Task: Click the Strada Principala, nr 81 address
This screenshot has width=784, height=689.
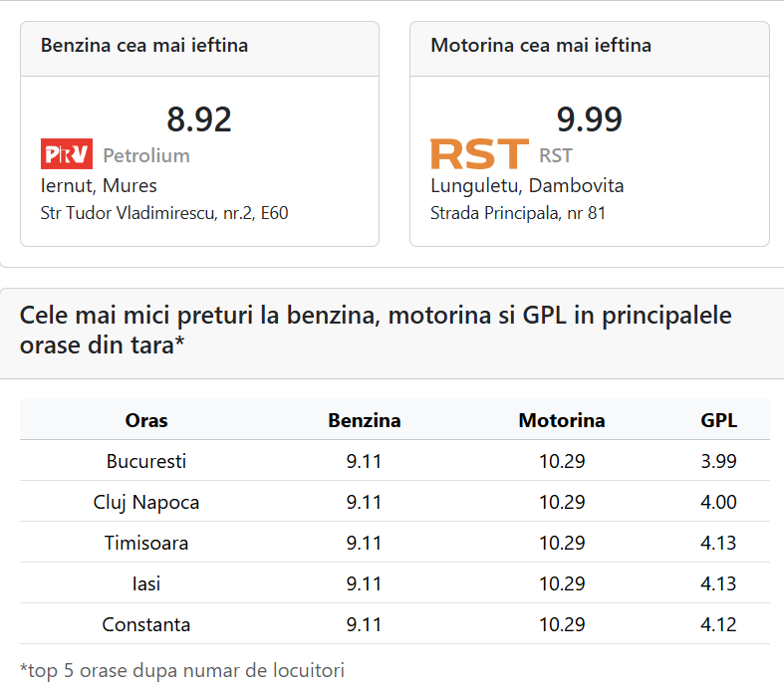Action: [x=518, y=212]
